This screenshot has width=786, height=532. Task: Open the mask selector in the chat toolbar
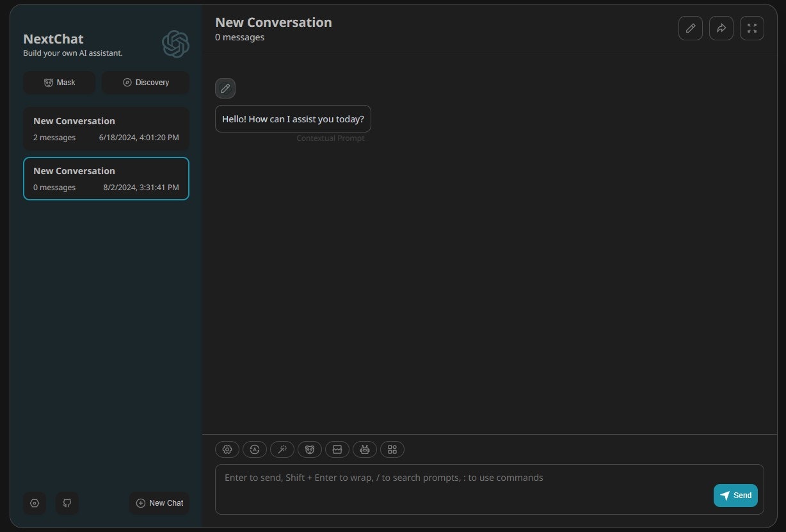pyautogui.click(x=310, y=449)
